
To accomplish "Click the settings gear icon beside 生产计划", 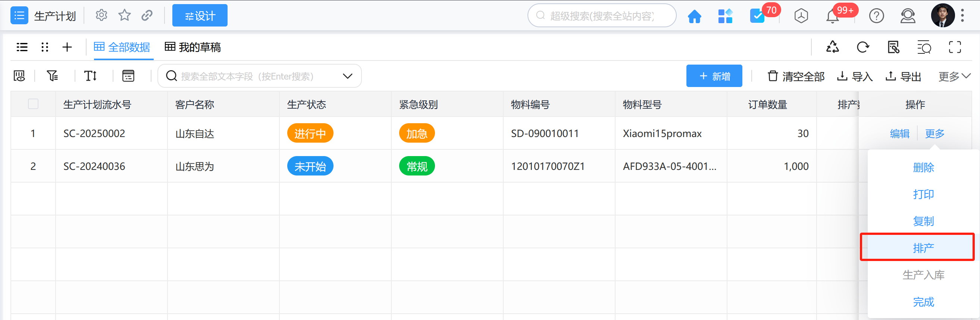I will 101,16.
